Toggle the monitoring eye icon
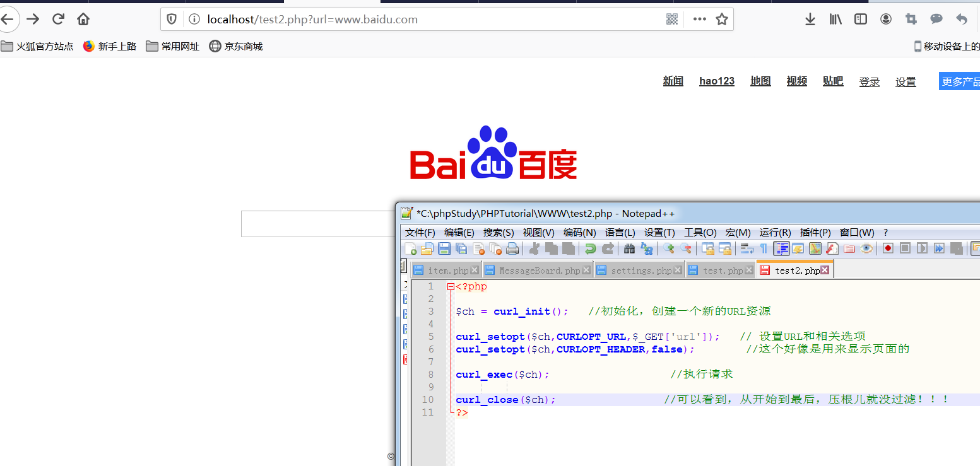This screenshot has height=466, width=980. [866, 248]
